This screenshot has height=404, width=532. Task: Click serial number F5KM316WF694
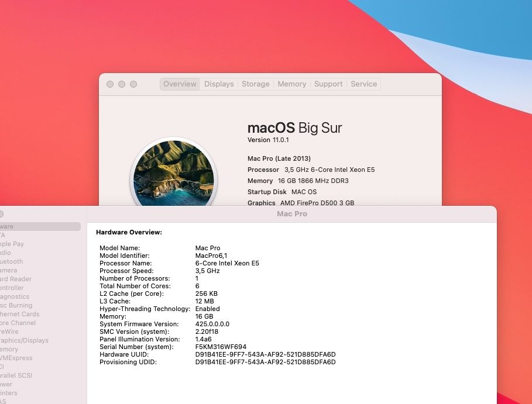[x=221, y=347]
